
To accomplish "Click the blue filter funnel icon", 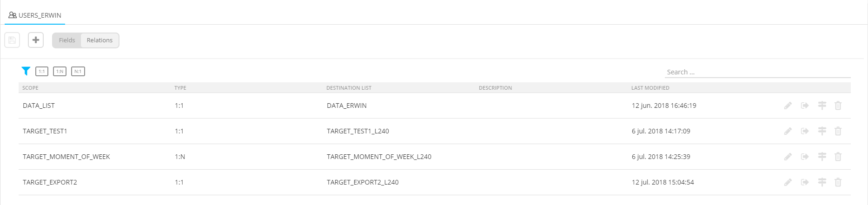I will tap(26, 71).
